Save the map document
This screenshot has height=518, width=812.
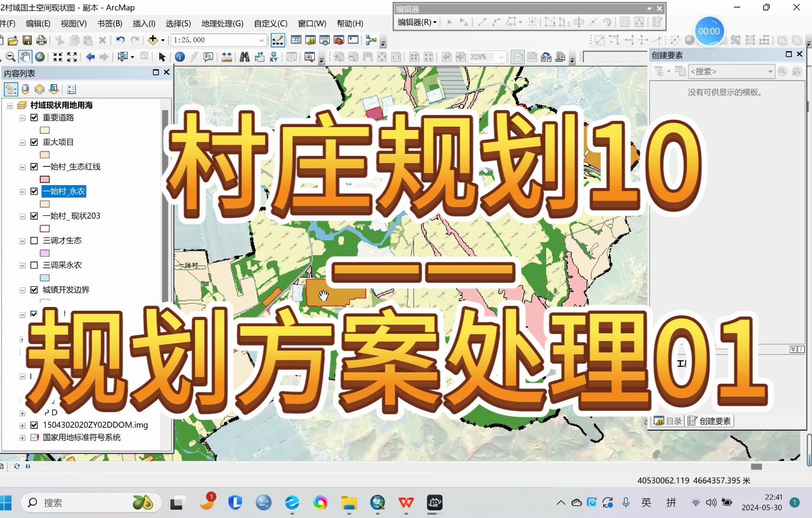(x=27, y=40)
